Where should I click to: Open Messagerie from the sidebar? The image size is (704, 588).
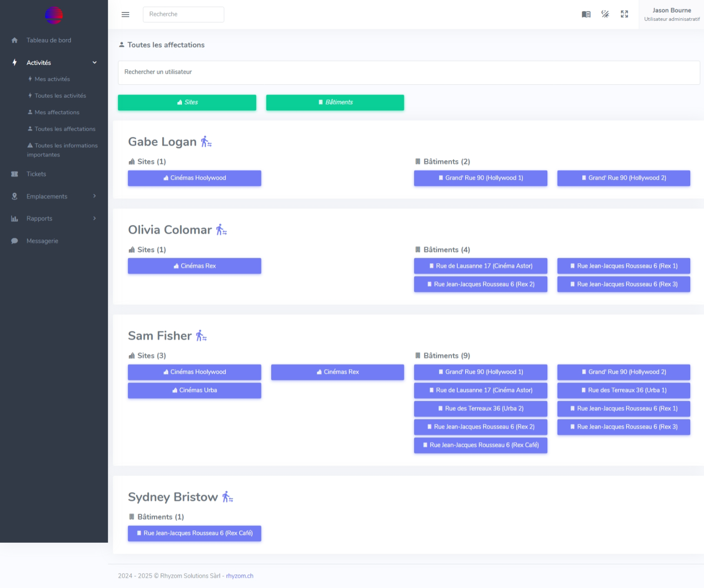[x=42, y=241]
